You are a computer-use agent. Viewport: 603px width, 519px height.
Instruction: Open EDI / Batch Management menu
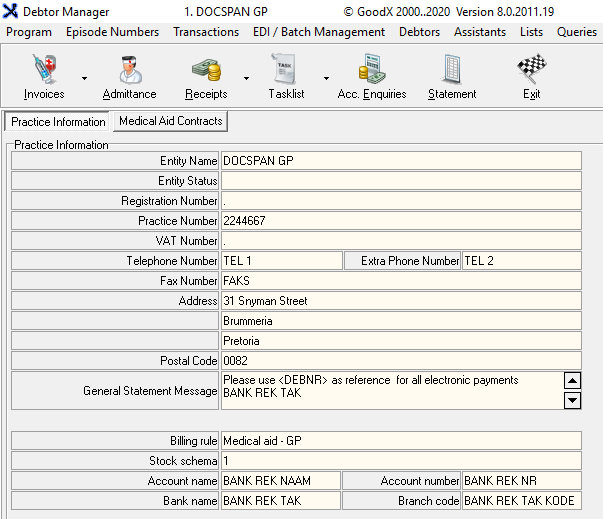tap(319, 32)
